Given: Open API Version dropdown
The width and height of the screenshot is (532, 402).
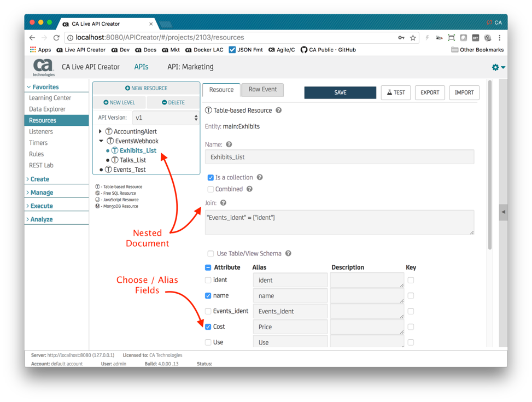Looking at the screenshot, I should click(x=166, y=118).
